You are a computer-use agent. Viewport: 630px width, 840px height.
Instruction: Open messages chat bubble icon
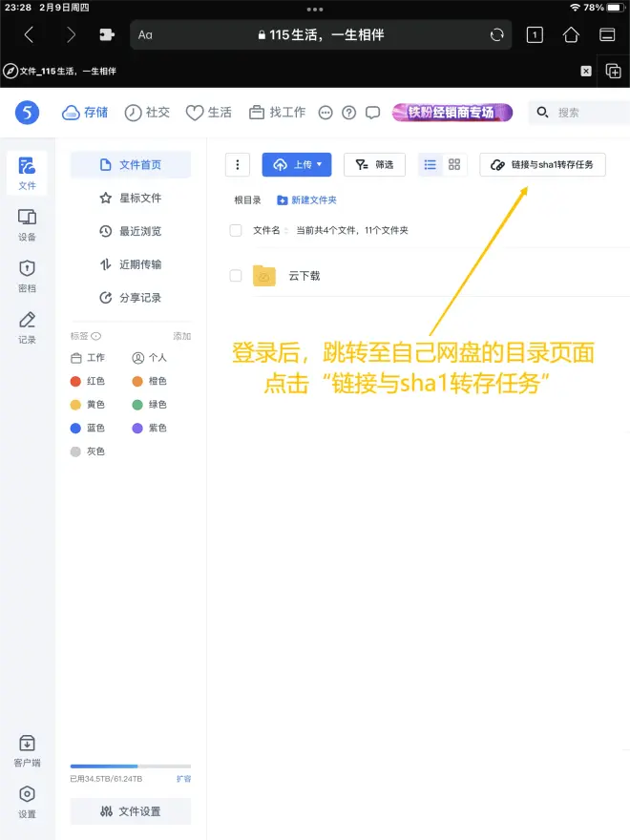tap(373, 113)
